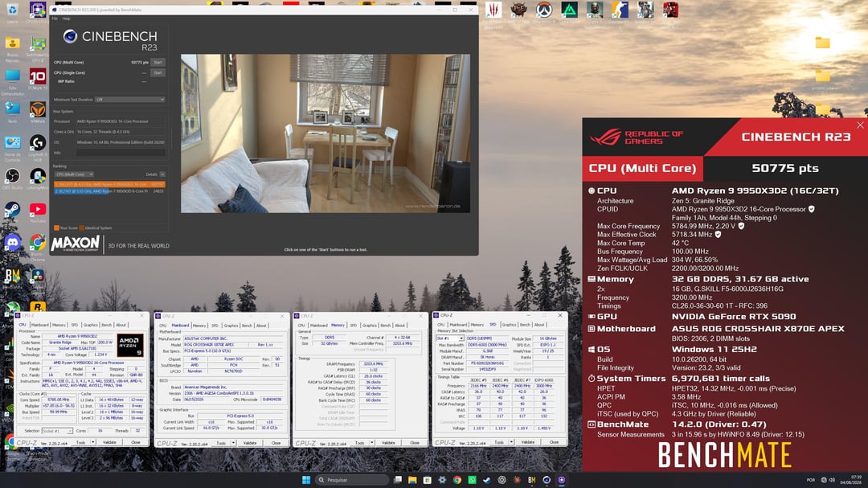Image resolution: width=868 pixels, height=488 pixels.
Task: Switch to BenchMate via the taskbar BM icon
Action: [532, 480]
